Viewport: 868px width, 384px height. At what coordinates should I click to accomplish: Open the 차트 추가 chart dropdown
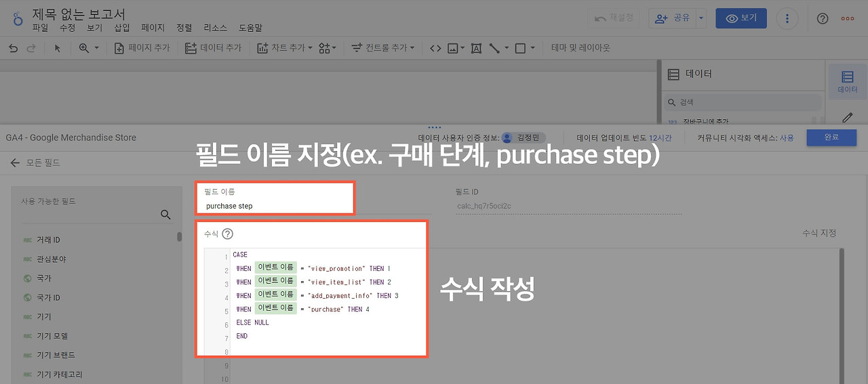pyautogui.click(x=284, y=48)
